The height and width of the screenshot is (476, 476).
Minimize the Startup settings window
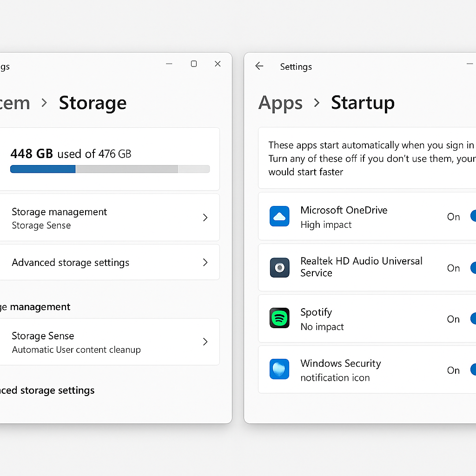coord(470,64)
